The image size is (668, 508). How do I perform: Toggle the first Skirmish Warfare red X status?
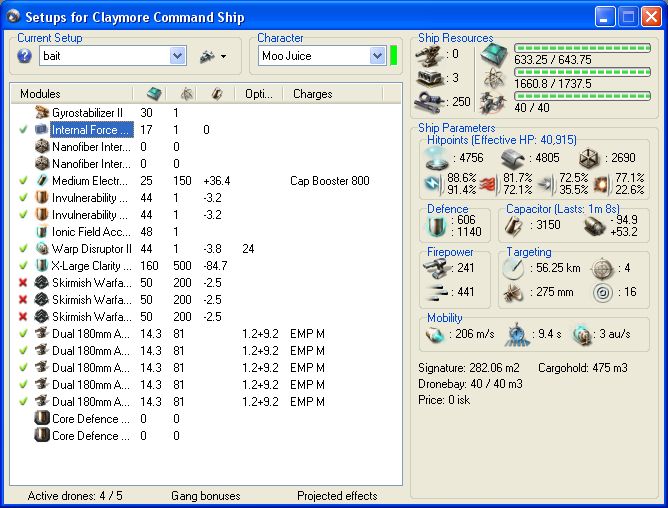(24, 283)
